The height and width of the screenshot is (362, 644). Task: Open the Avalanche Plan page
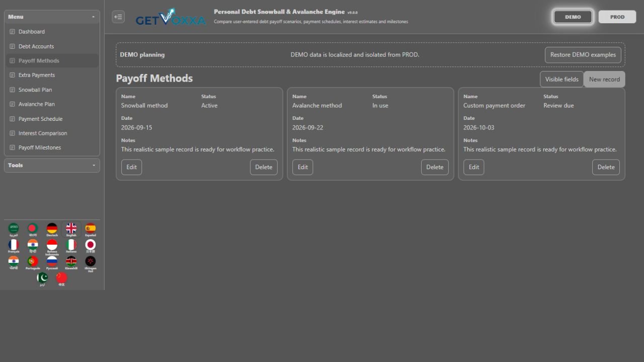tap(52, 104)
